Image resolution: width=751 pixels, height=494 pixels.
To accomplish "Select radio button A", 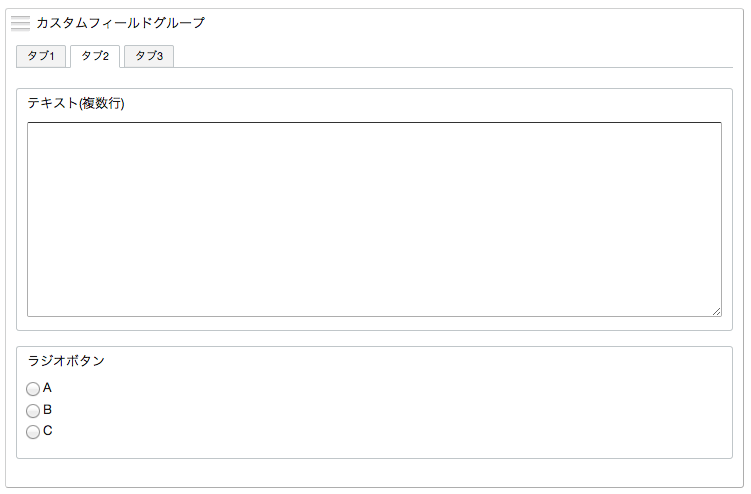I will pyautogui.click(x=33, y=389).
